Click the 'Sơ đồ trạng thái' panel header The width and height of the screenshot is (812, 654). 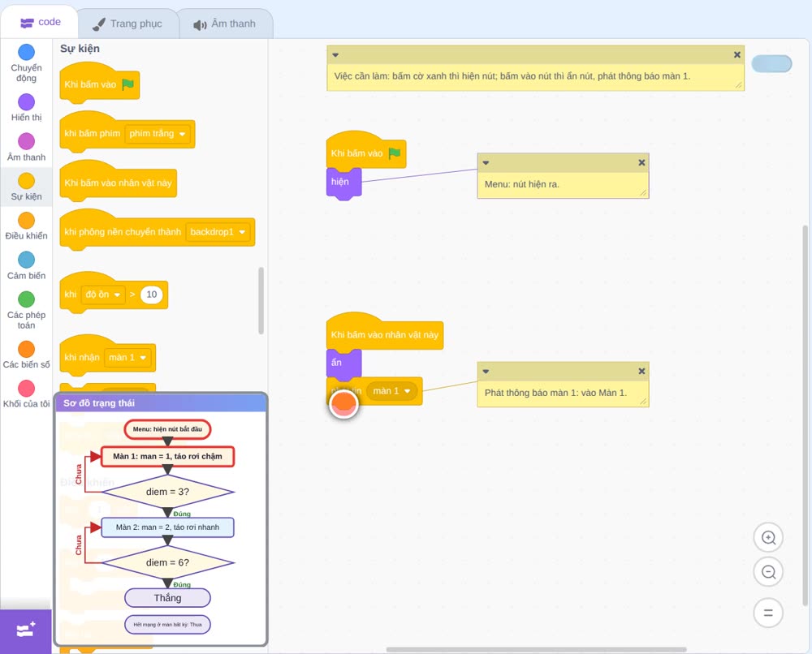[x=161, y=403]
